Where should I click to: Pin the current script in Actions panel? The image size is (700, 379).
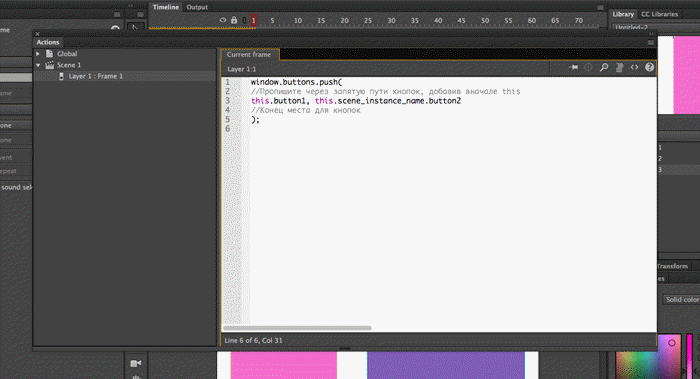tap(574, 67)
